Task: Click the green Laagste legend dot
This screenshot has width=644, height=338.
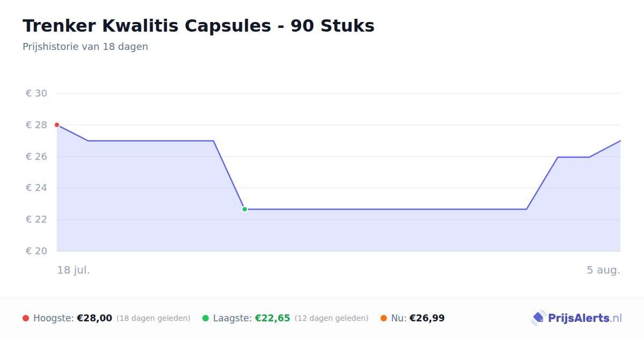Action: point(206,318)
